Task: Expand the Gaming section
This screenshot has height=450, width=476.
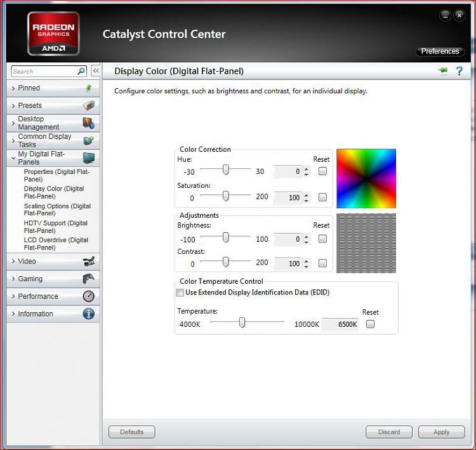Action: 13,279
